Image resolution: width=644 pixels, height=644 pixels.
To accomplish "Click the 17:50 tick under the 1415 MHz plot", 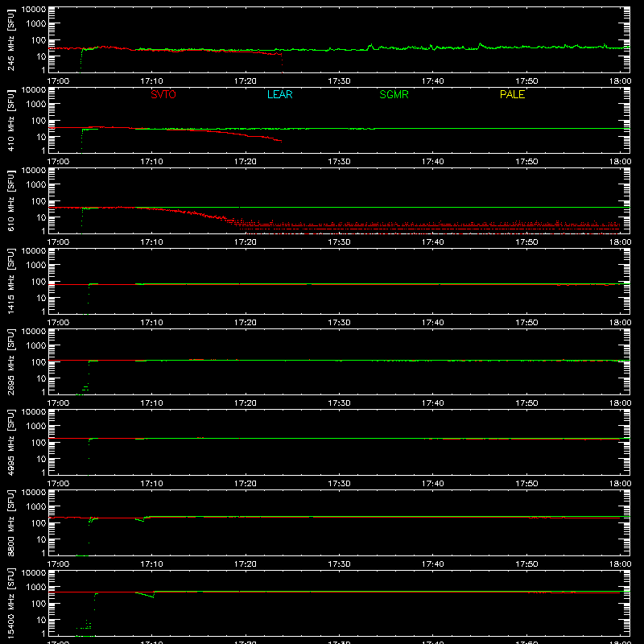I will point(526,323).
